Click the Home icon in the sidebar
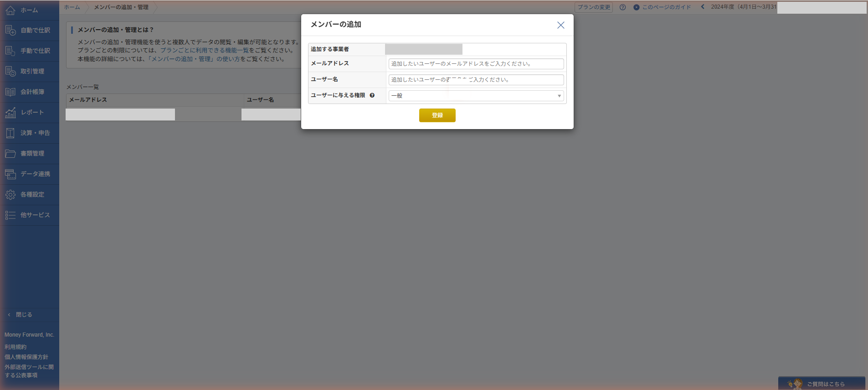868x390 pixels. [10, 10]
